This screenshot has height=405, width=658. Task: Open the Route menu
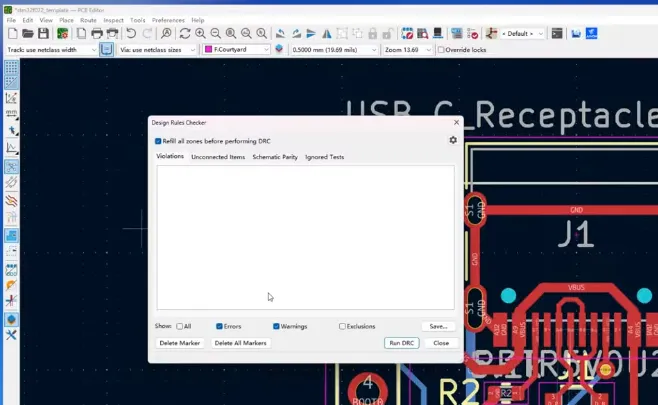click(x=88, y=20)
